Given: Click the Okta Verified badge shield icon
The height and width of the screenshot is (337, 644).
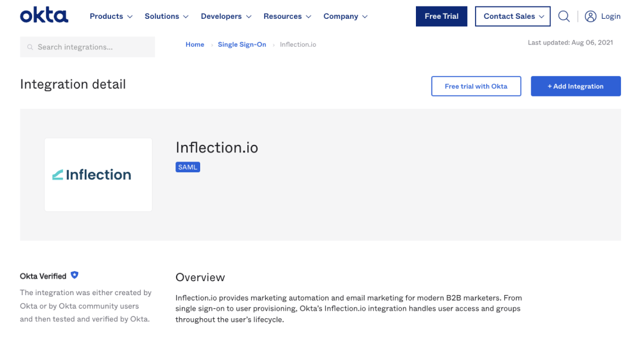Looking at the screenshot, I should pyautogui.click(x=75, y=275).
